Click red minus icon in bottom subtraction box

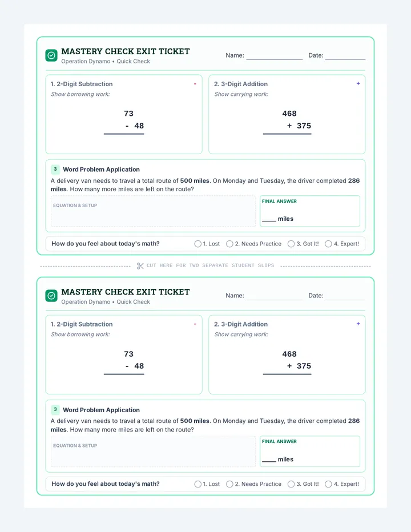pos(195,324)
